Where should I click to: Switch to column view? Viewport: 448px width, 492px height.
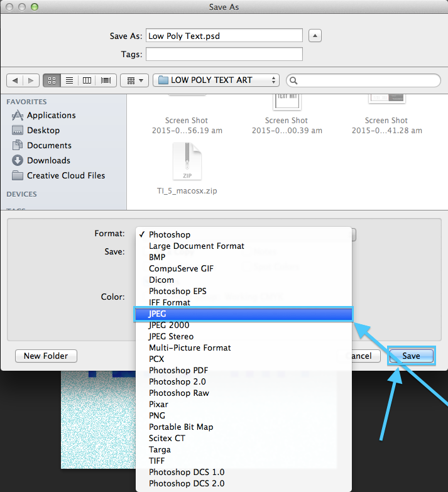tap(87, 80)
